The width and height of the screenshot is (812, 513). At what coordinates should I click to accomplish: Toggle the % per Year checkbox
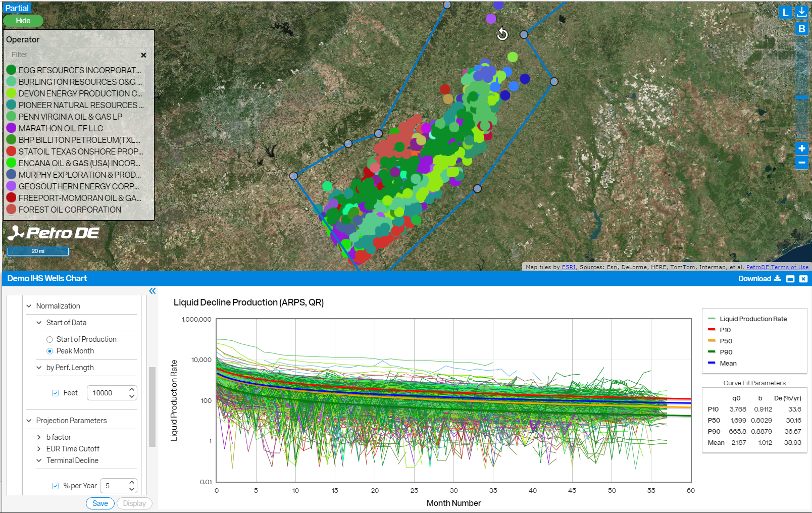click(56, 486)
